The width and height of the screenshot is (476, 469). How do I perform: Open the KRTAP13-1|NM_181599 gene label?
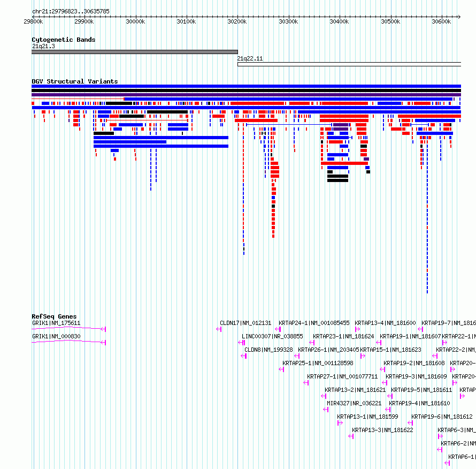[x=367, y=417]
